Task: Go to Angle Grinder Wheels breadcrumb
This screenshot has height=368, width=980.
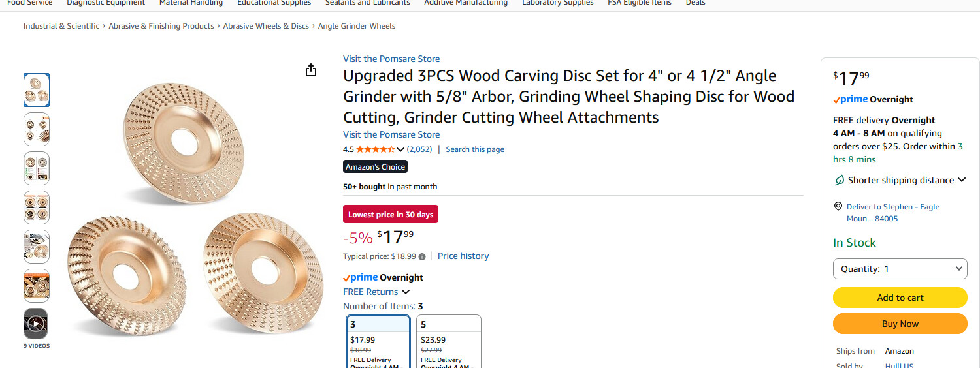Action: (356, 26)
